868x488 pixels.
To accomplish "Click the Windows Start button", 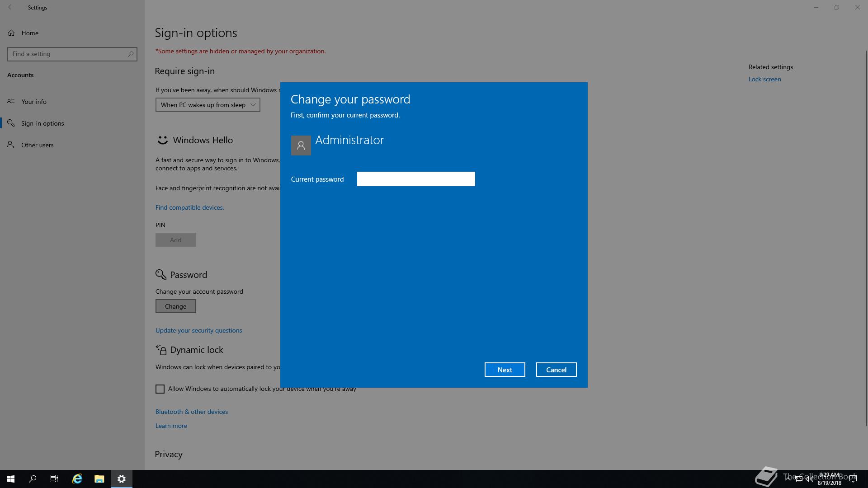I will click(x=11, y=479).
